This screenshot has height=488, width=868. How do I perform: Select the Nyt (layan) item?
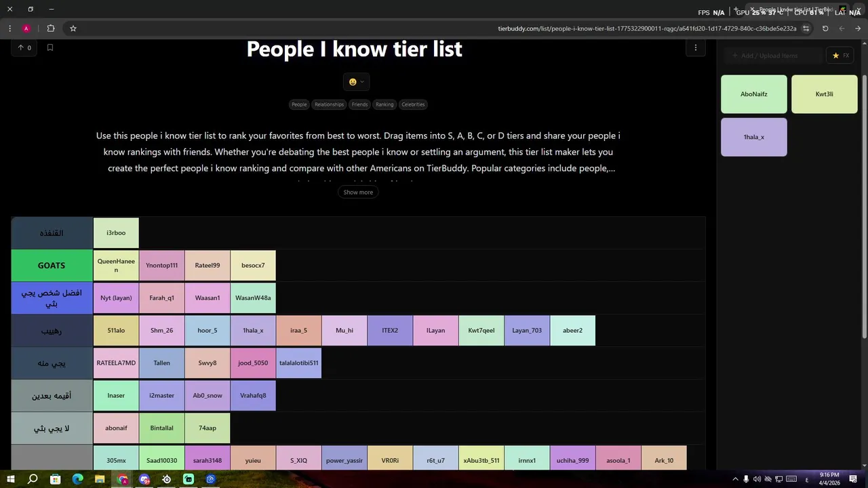[x=116, y=298]
